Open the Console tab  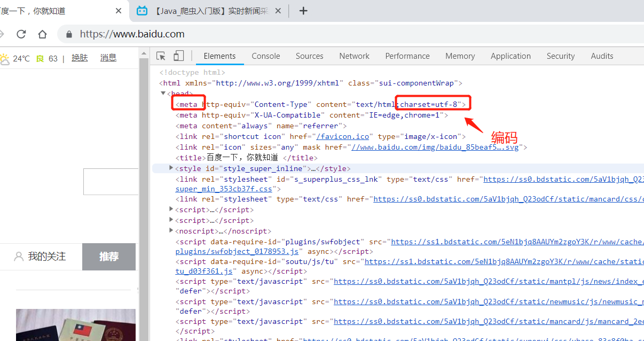[x=266, y=56]
